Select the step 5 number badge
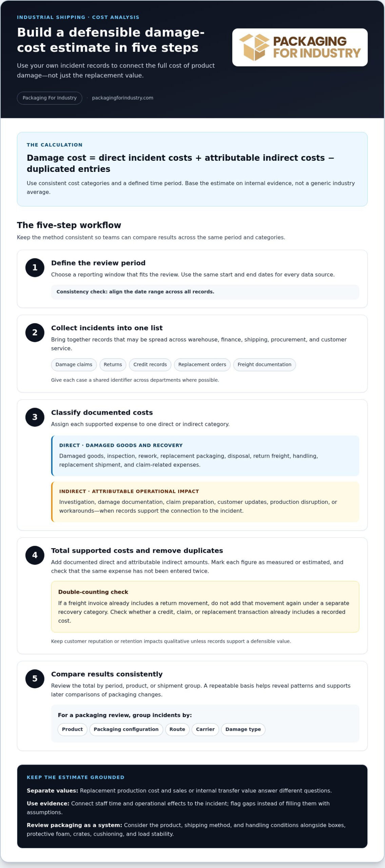Screen dimensions: 385x868 click(35, 678)
